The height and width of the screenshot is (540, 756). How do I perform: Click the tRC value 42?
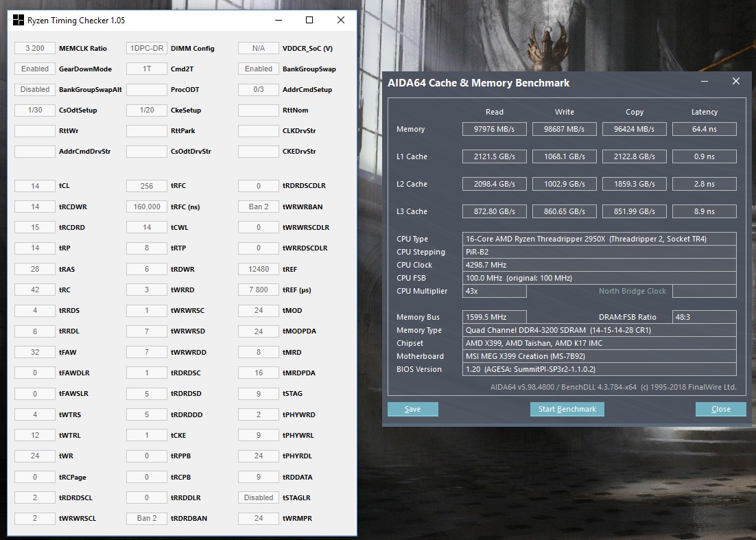(x=35, y=290)
